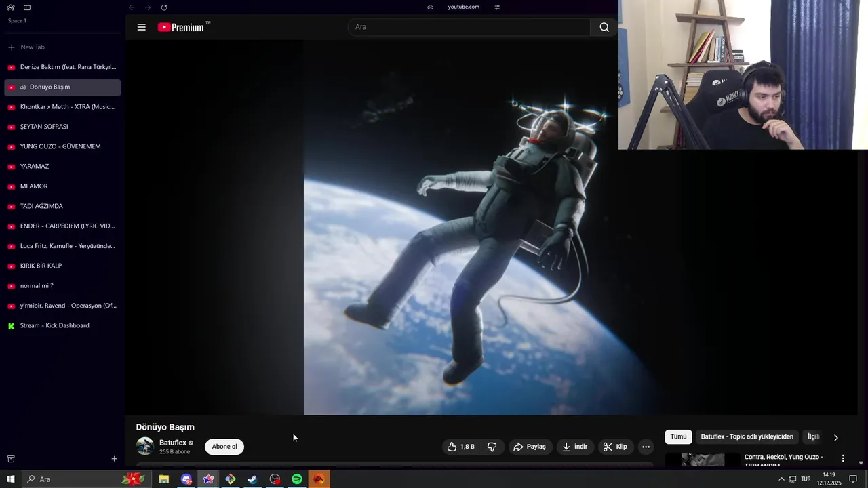Open Spotify from taskbar
The height and width of the screenshot is (488, 868).
click(297, 479)
